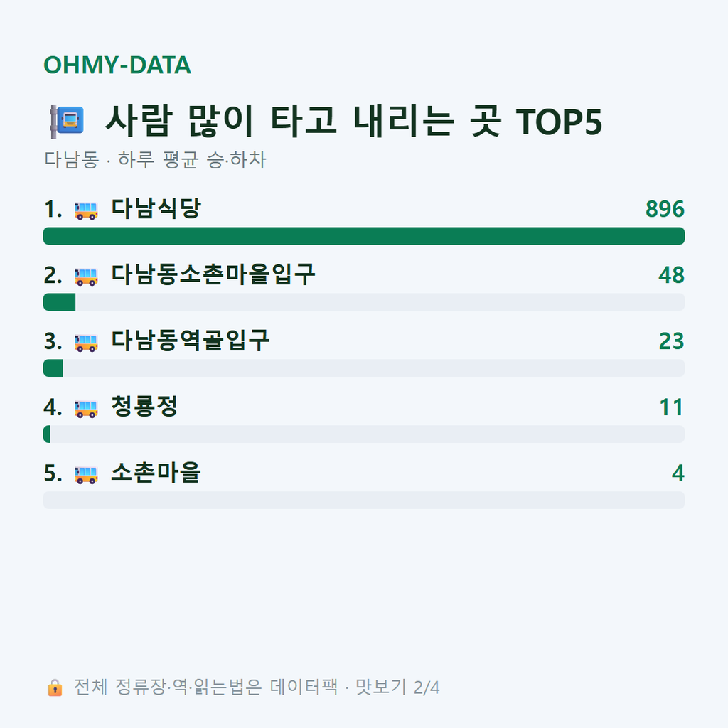Select the 다남동소촌마을입구 station name
The image size is (728, 728).
[x=213, y=274]
